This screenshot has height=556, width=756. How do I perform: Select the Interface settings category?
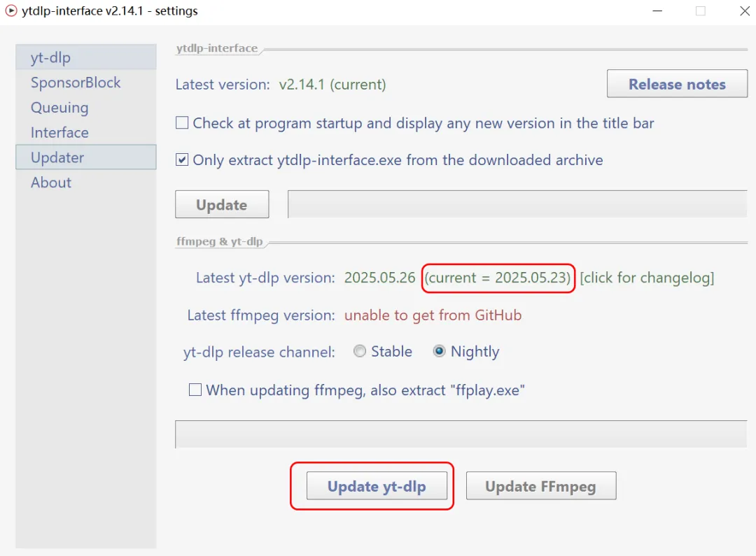point(86,132)
